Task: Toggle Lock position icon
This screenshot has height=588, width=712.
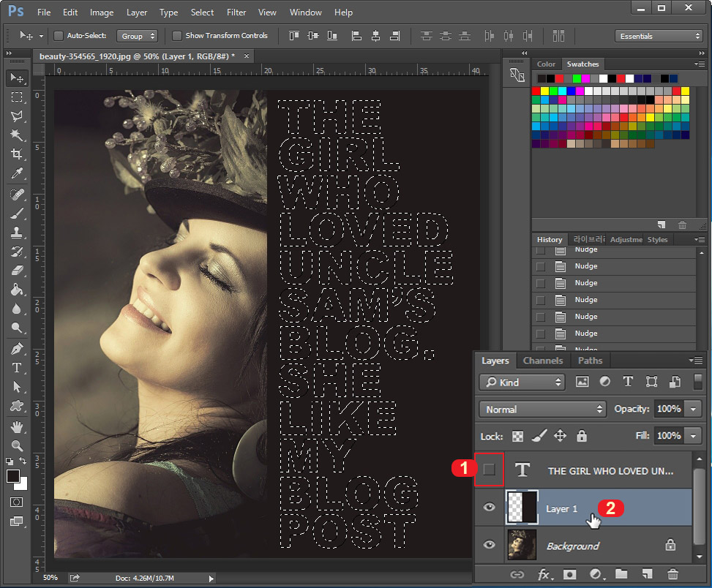Action: coord(560,436)
